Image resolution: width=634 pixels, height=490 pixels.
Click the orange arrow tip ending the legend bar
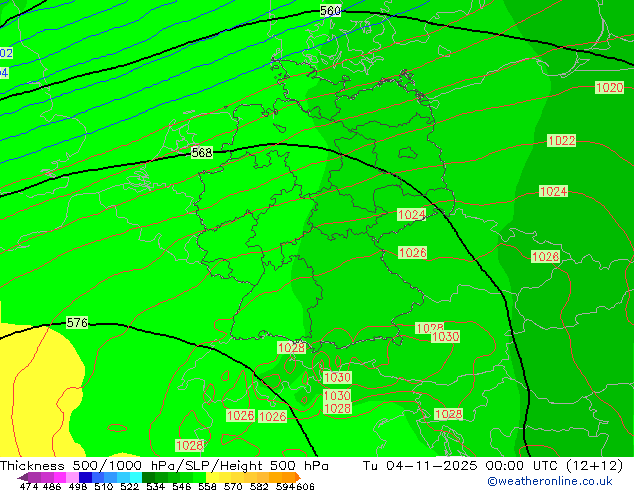[298, 477]
